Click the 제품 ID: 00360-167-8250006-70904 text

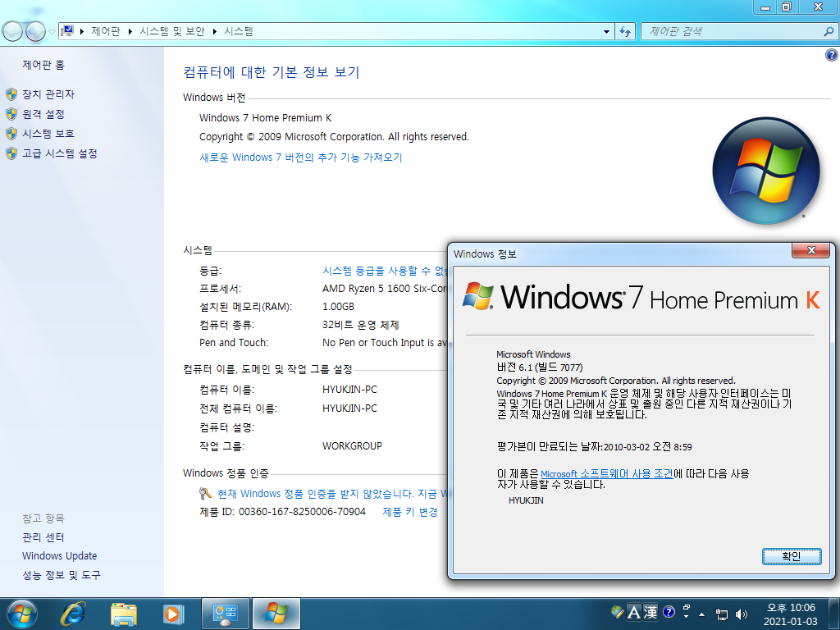[x=282, y=512]
